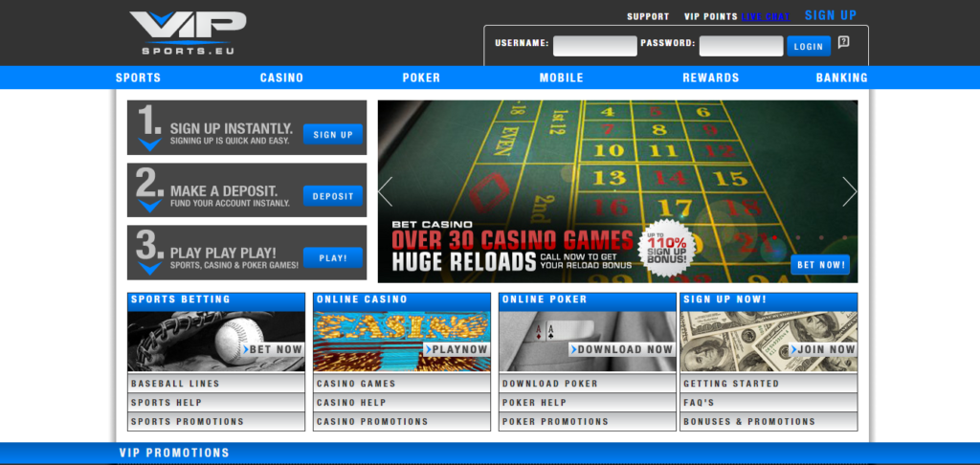The height and width of the screenshot is (465, 980).
Task: Click Bet Now! button on casino banner
Action: click(820, 264)
